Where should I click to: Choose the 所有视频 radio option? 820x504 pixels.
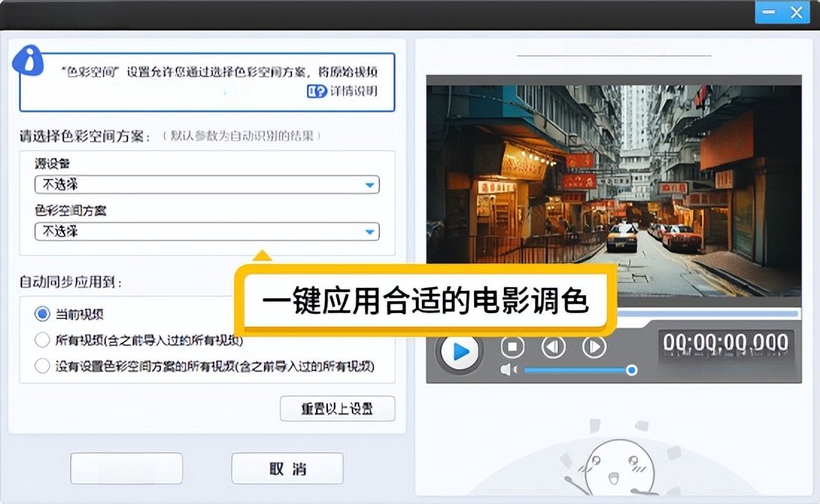coord(42,340)
